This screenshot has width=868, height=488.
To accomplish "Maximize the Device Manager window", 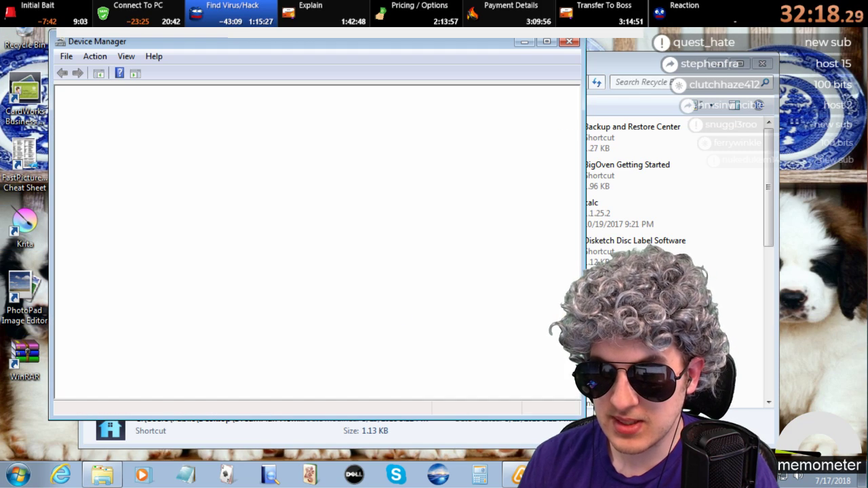I will pos(547,42).
